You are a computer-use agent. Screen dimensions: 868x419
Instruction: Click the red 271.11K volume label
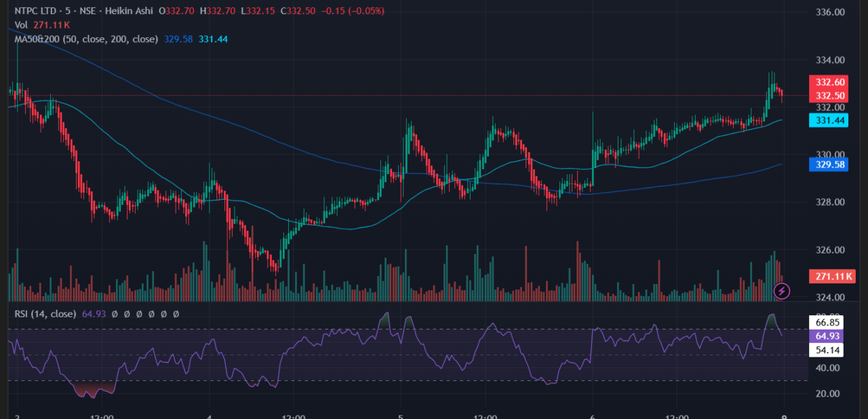833,276
